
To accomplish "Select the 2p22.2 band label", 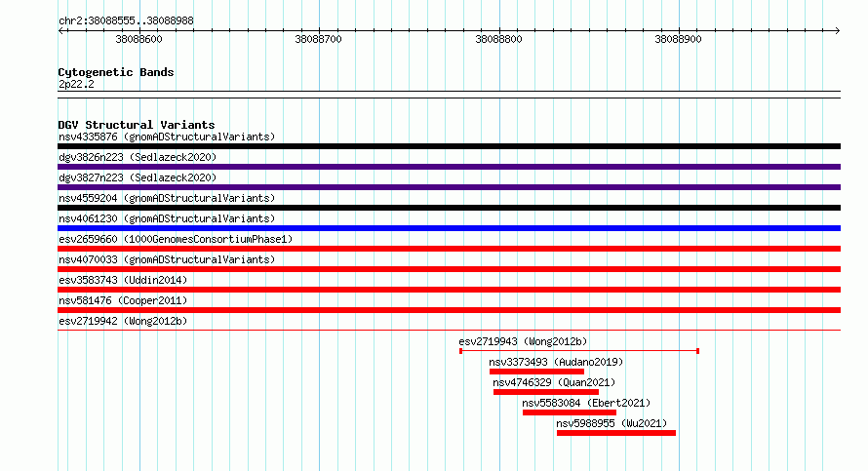I will [x=76, y=85].
